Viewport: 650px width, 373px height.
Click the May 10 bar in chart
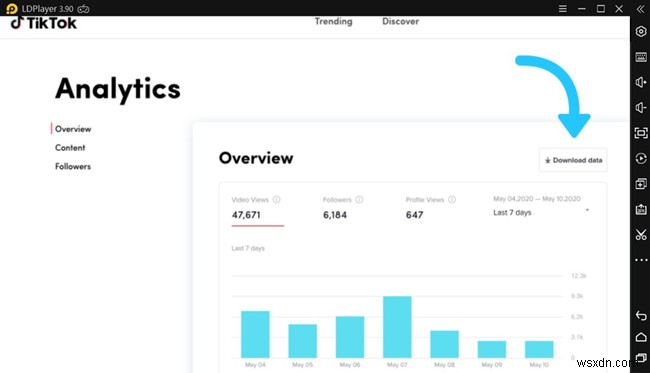[539, 349]
